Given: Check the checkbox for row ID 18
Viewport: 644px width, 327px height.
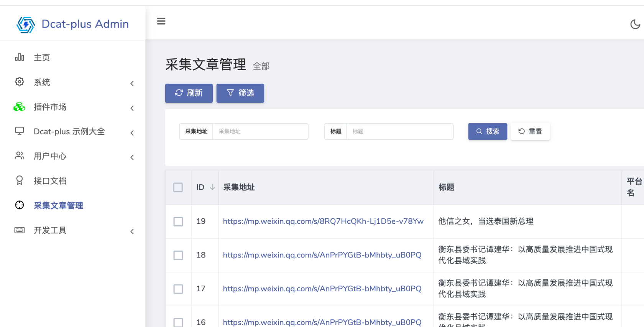Looking at the screenshot, I should pyautogui.click(x=178, y=255).
